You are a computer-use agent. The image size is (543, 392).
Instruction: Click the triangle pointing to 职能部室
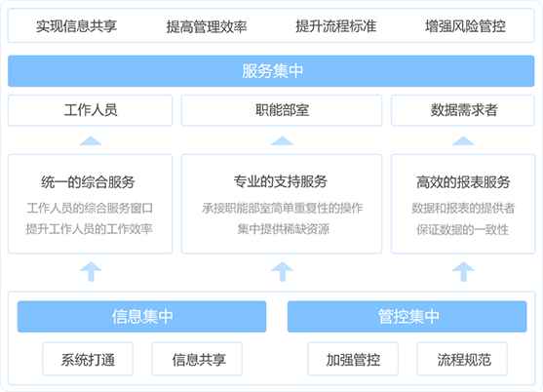pos(282,140)
